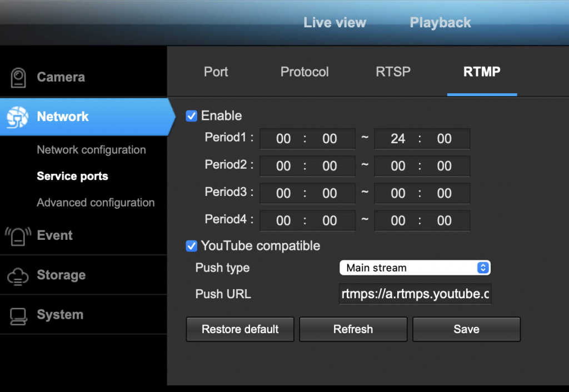Screen dimensions: 569x392
Task: Click Period1 start hour field
Action: [x=283, y=138]
